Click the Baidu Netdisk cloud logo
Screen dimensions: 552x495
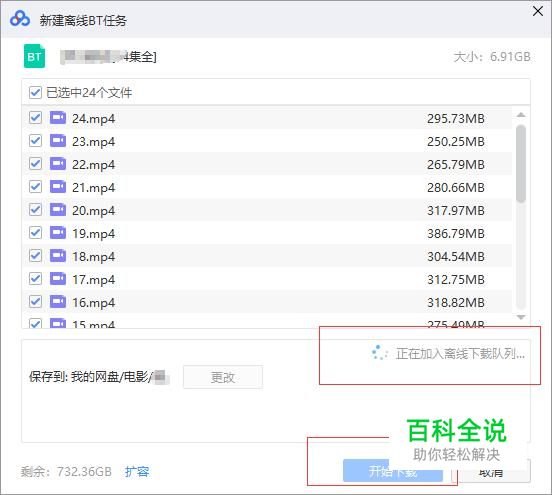(x=20, y=19)
